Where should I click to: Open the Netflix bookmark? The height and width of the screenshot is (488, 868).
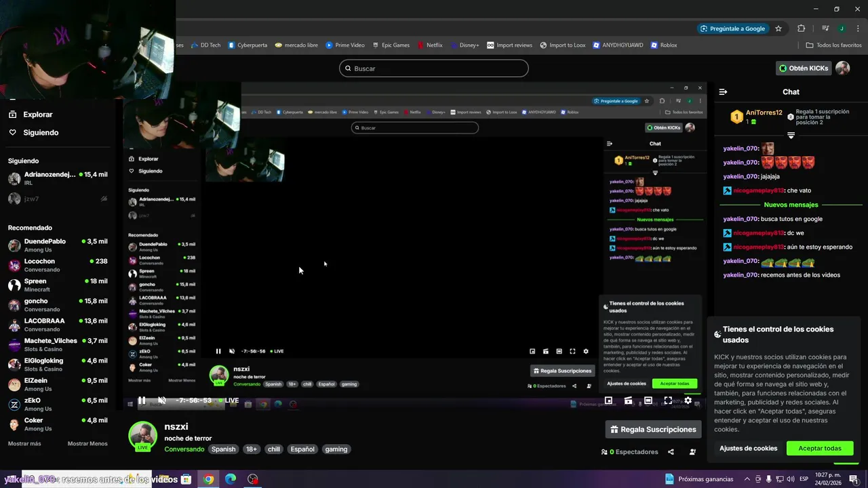click(x=429, y=45)
